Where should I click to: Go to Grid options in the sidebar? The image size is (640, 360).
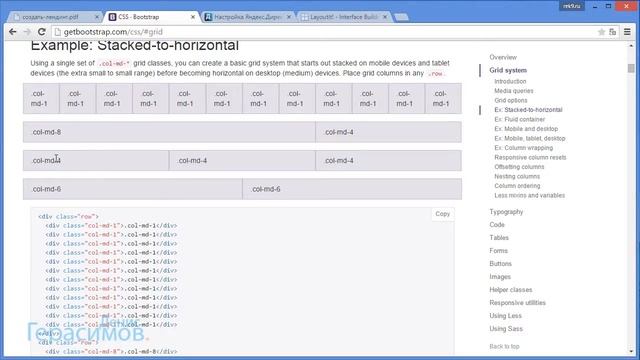(511, 100)
